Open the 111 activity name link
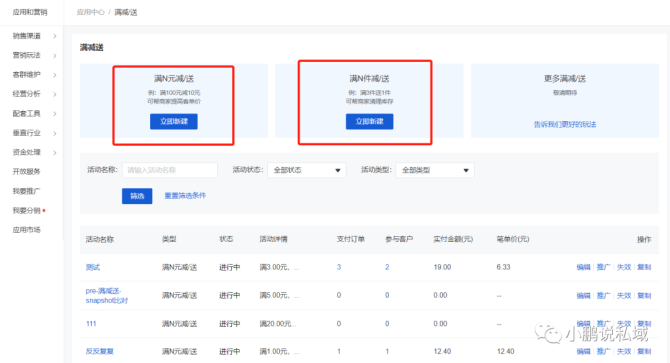 coord(91,324)
